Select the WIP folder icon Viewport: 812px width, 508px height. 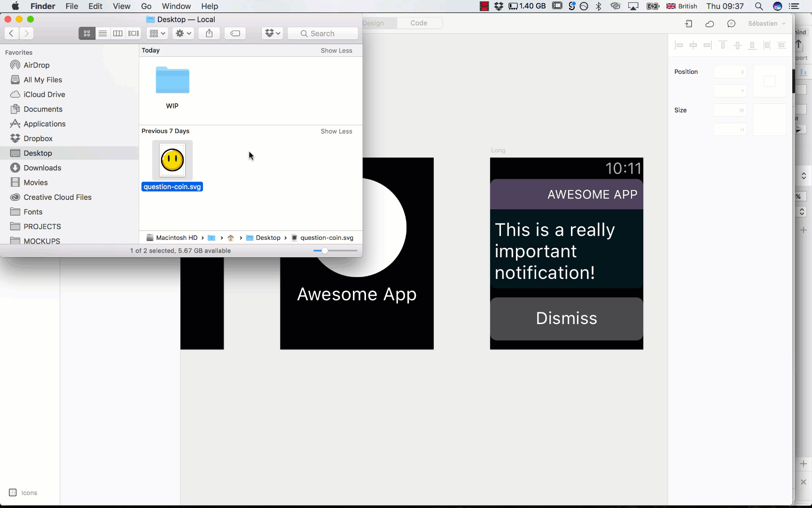[x=172, y=80]
